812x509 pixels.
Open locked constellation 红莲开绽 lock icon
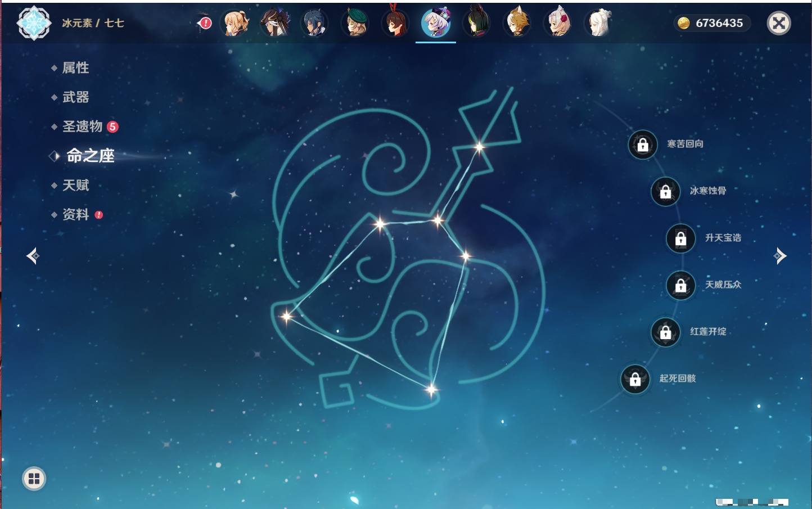click(x=666, y=332)
